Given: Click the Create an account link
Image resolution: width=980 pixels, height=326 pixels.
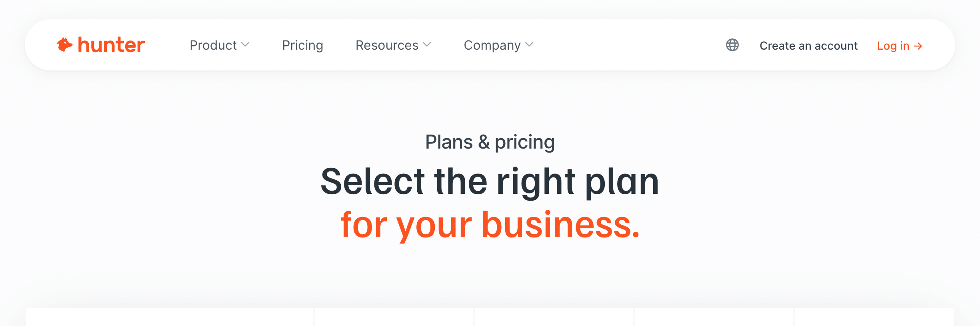Looking at the screenshot, I should click(808, 46).
